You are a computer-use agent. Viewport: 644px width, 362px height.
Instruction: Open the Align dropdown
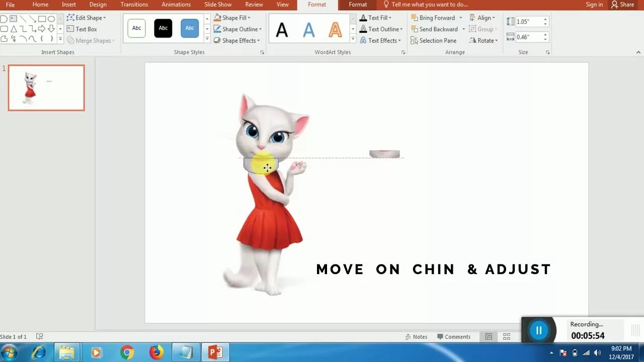pyautogui.click(x=482, y=18)
